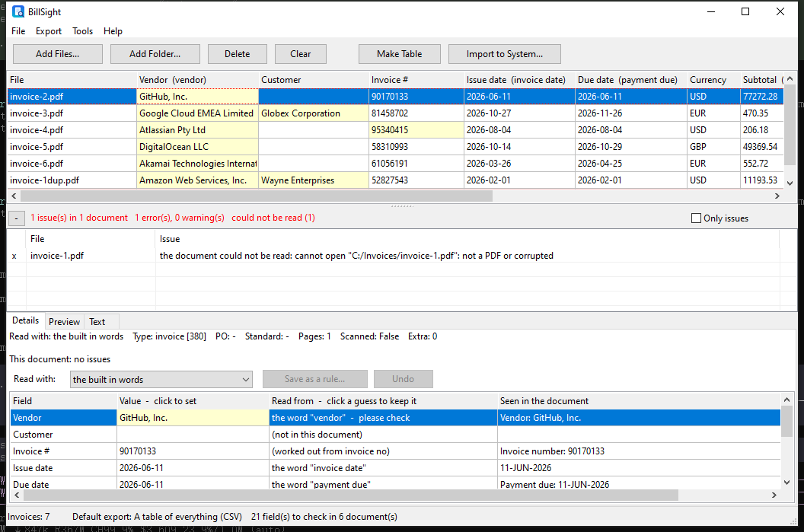Click the Delete button

click(238, 54)
